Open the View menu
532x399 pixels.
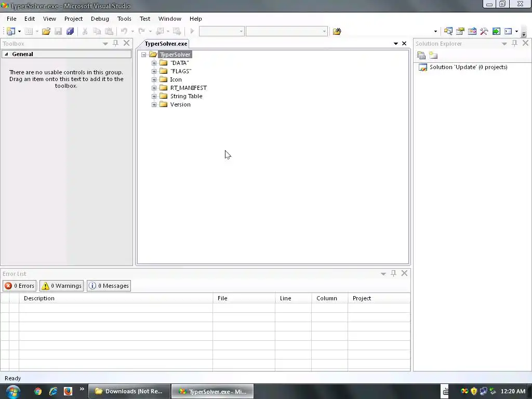[x=49, y=19]
